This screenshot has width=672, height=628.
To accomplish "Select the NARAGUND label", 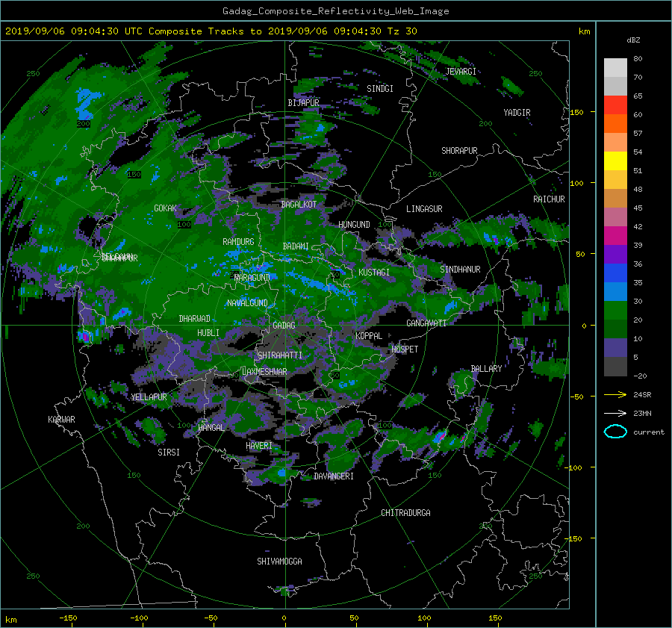I will pos(252,278).
